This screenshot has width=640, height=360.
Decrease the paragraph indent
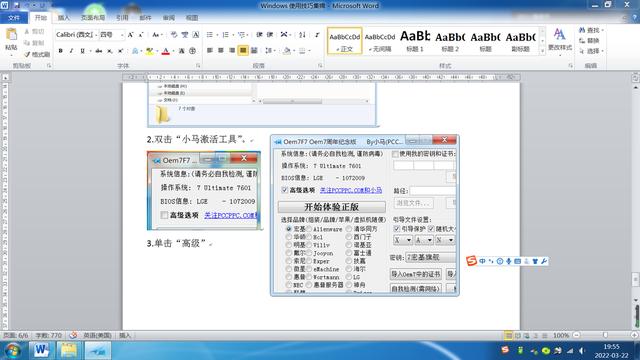[259, 35]
